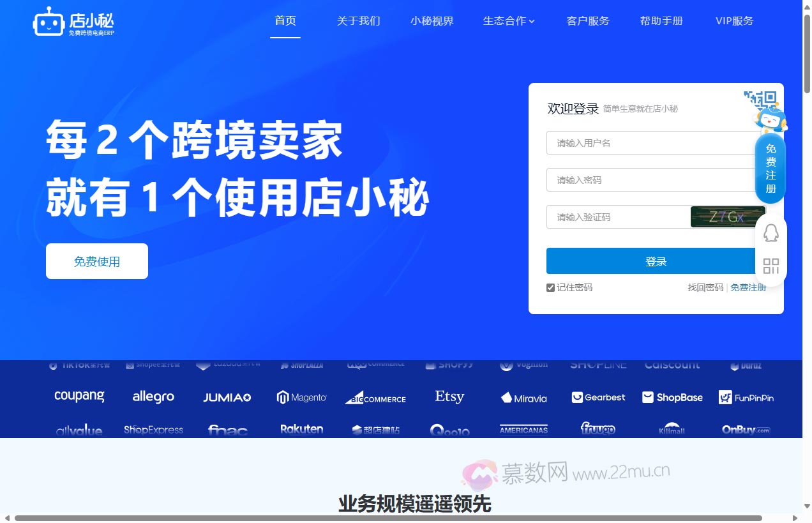Open the VIP服务 menu item
812x523 pixels.
[x=734, y=20]
